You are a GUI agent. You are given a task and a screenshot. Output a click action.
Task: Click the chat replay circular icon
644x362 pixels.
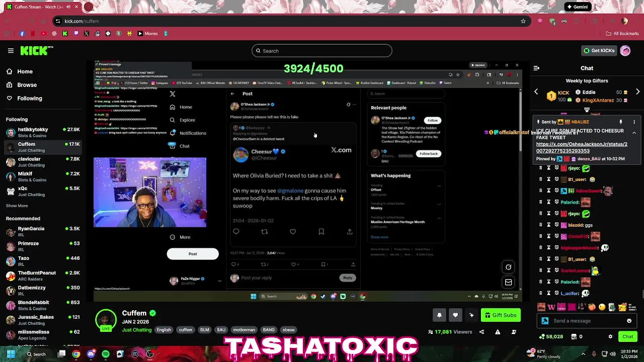pyautogui.click(x=508, y=267)
